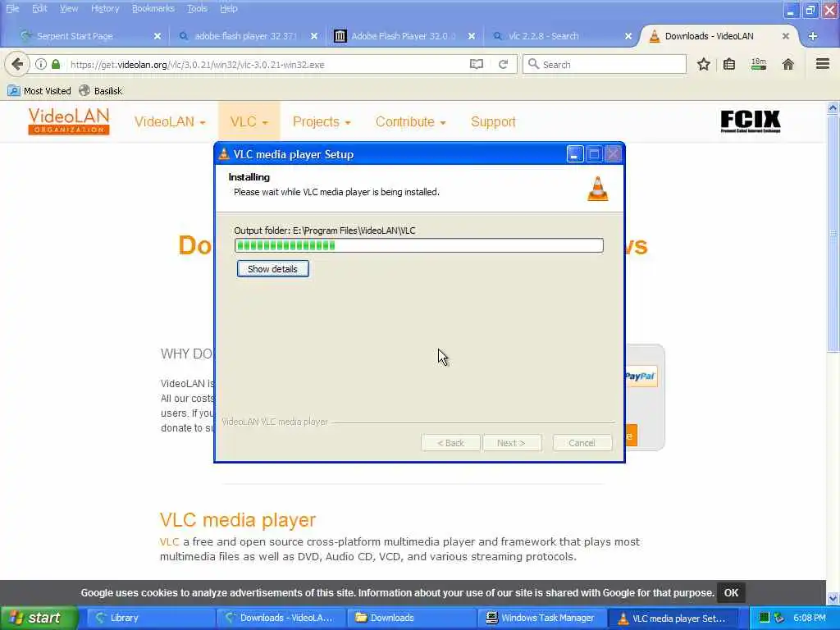This screenshot has width=840, height=630.
Task: Expand the Projects navigation dropdown
Action: (x=322, y=121)
